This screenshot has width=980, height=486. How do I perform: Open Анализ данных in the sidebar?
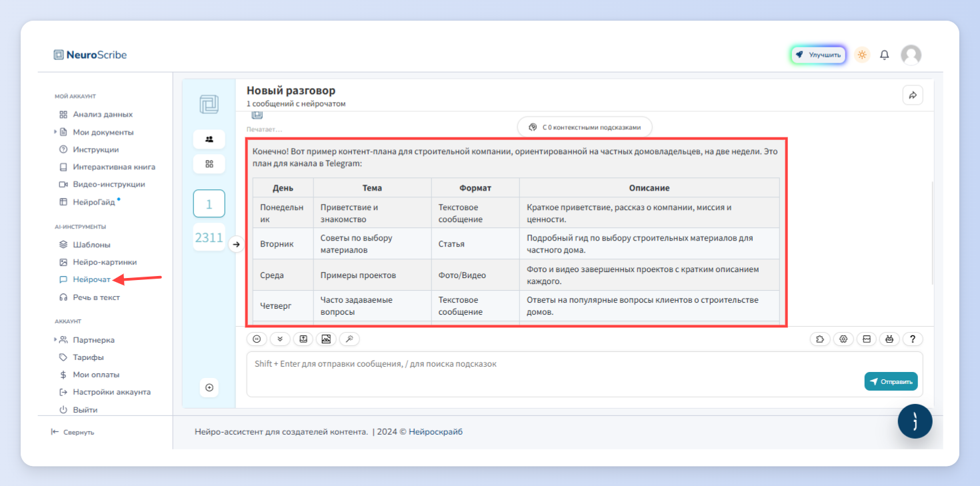[103, 115]
